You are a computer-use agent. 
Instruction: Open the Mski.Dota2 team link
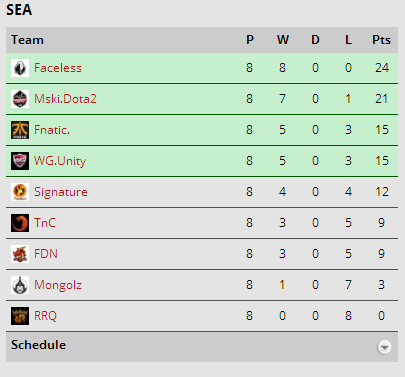tap(65, 99)
